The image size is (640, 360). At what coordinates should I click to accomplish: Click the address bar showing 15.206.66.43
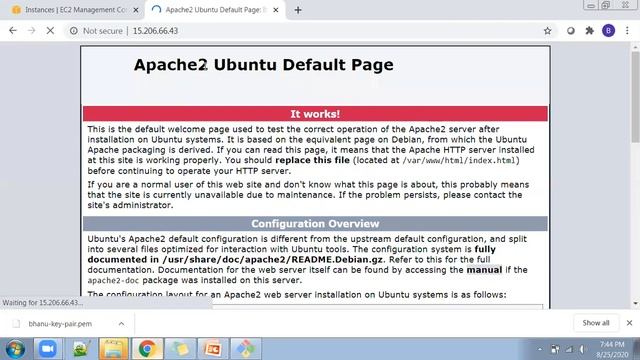[310, 31]
